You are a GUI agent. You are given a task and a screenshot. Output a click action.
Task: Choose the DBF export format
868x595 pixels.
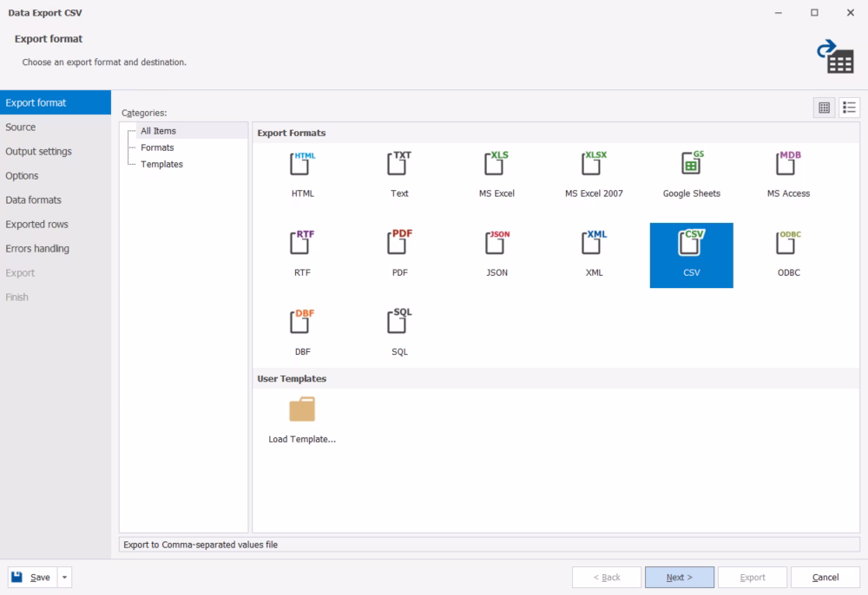[x=302, y=323]
